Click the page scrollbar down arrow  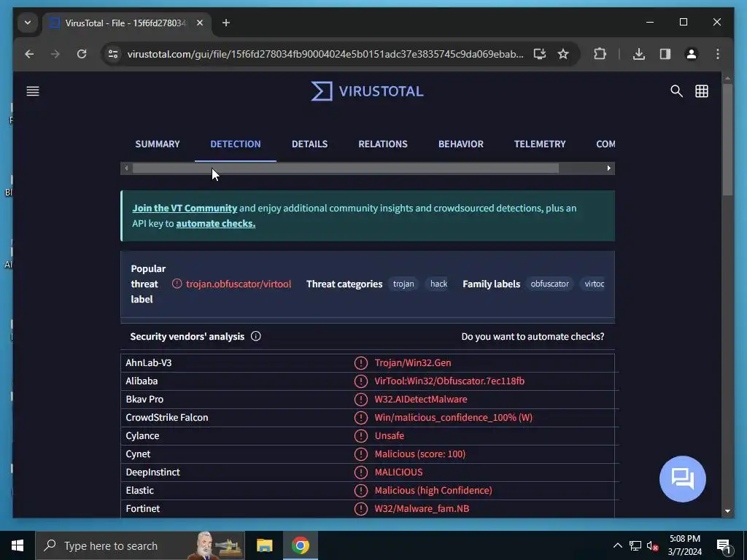pos(727,511)
